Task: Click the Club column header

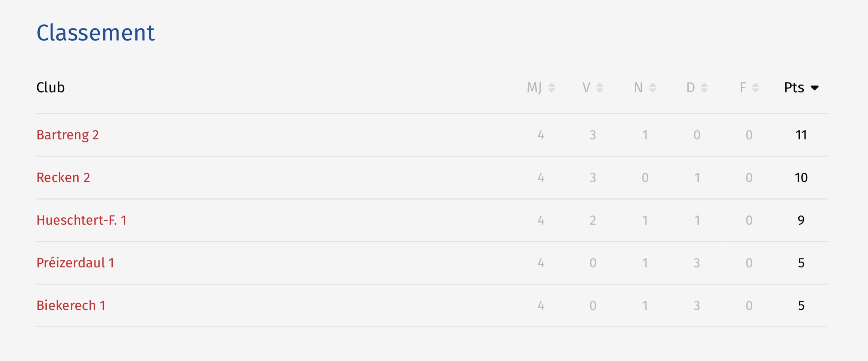Action: point(51,88)
